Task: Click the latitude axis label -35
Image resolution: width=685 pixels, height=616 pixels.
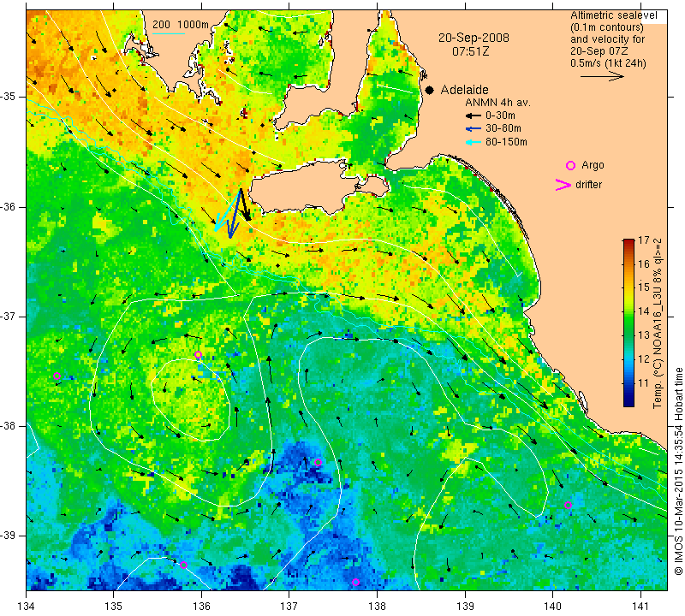Action: [9, 97]
